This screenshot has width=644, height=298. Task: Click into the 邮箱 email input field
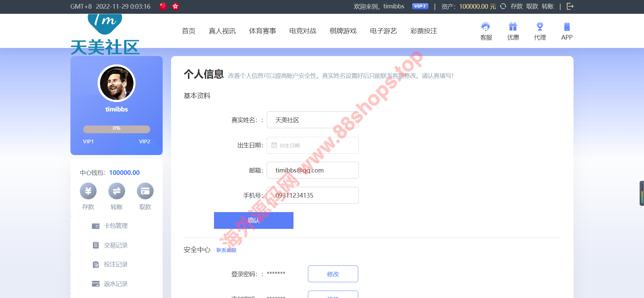point(313,170)
